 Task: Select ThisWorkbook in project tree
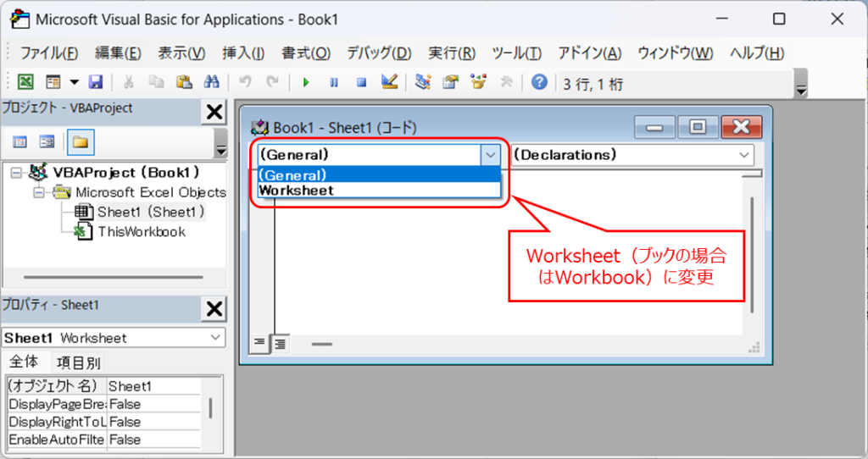pyautogui.click(x=142, y=232)
